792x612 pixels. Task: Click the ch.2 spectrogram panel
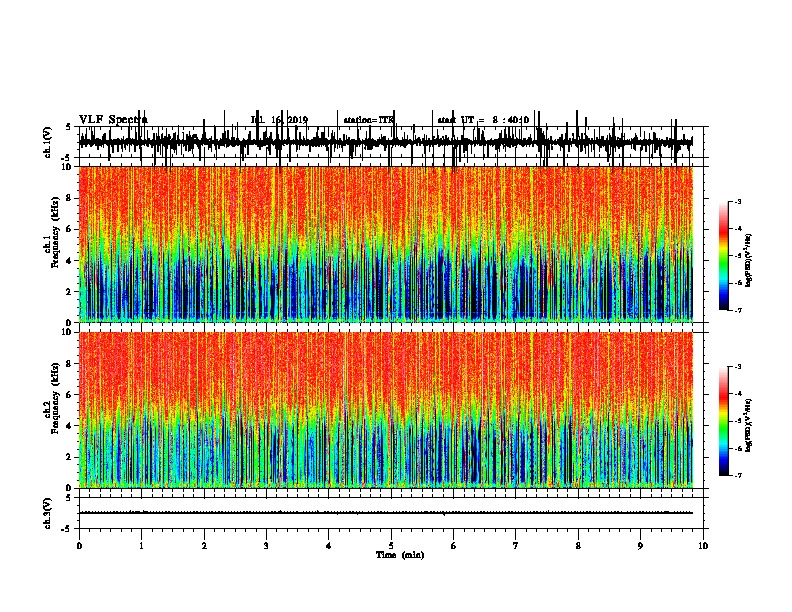pos(386,410)
